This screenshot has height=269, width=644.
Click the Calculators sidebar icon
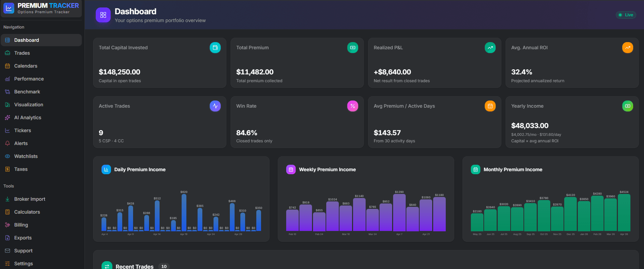click(7, 212)
